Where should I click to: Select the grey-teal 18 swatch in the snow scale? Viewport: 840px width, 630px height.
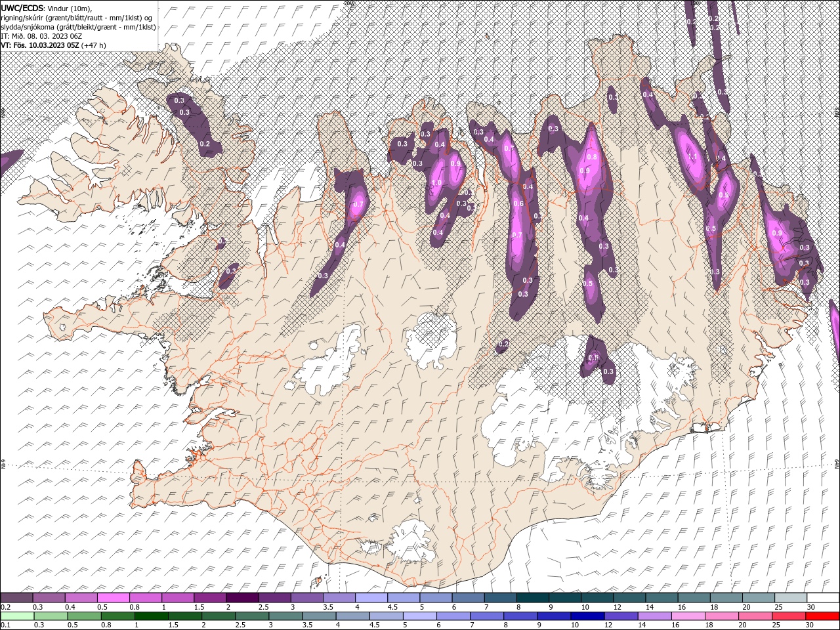click(726, 598)
